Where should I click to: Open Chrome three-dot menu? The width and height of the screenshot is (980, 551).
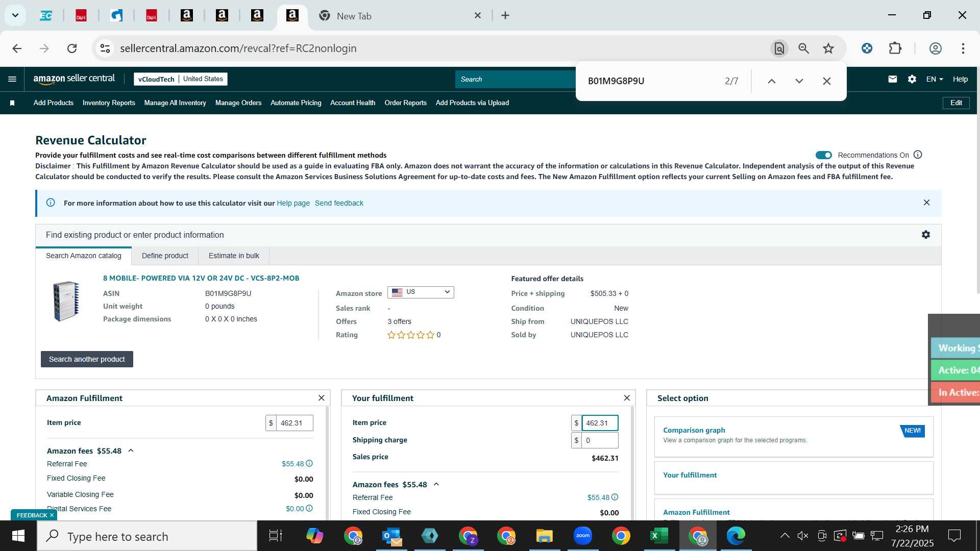(963, 48)
